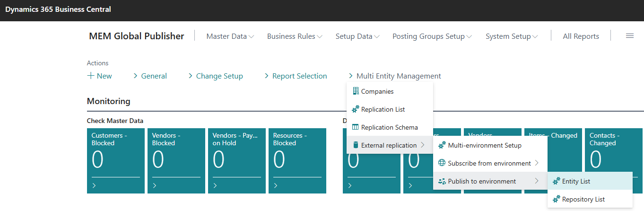Click the Publish to environment icon

point(442,181)
